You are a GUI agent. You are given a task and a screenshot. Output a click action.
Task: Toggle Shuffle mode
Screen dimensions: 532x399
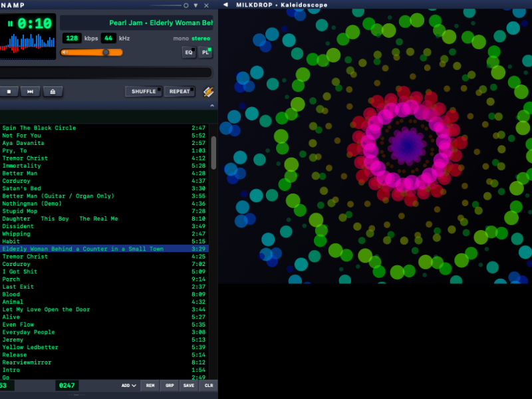pos(144,92)
